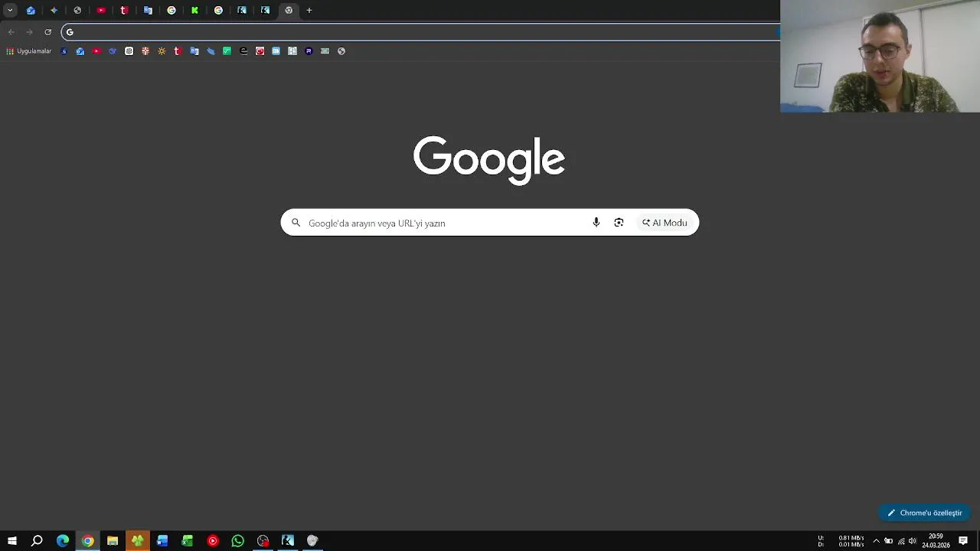Start voice search with microphone icon
980x551 pixels.
coord(596,223)
